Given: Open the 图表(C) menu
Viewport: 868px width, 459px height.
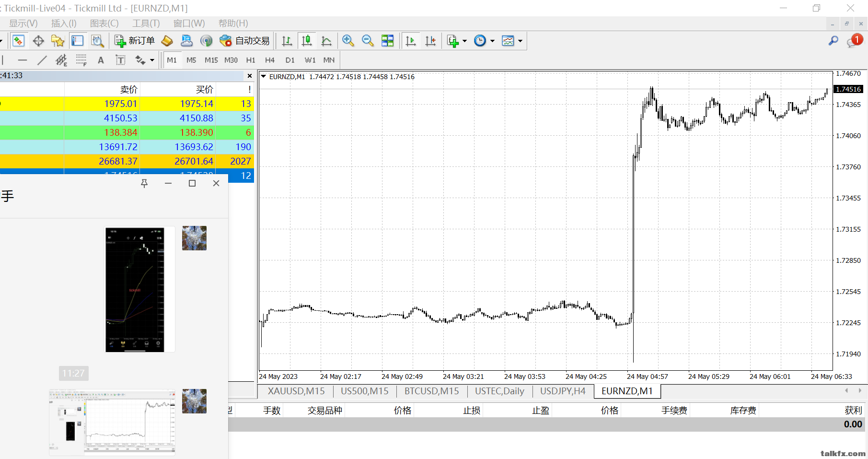Looking at the screenshot, I should 104,24.
